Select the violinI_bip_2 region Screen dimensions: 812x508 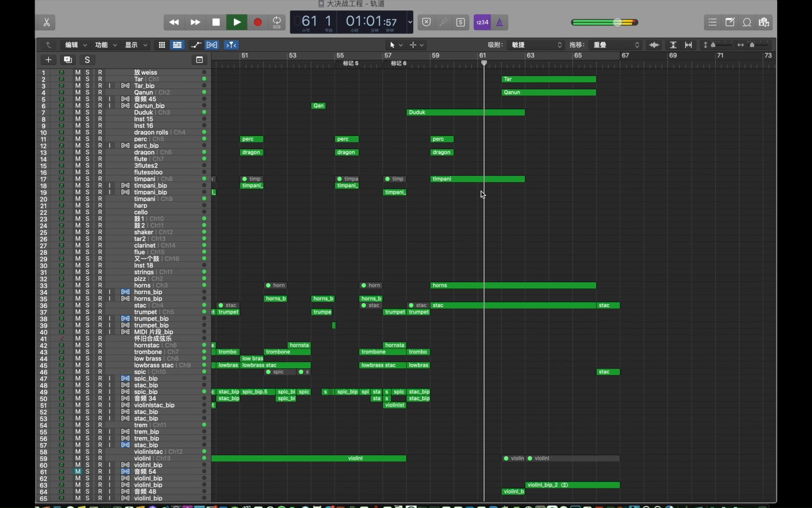click(572, 485)
